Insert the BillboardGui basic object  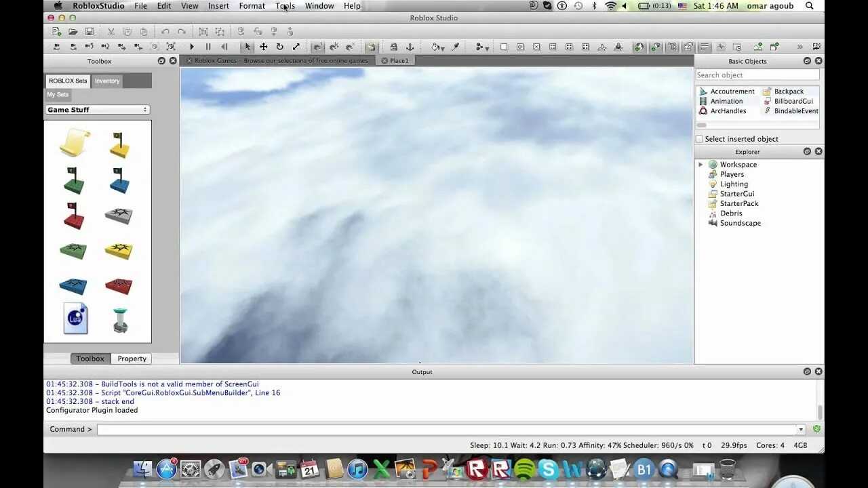787,101
